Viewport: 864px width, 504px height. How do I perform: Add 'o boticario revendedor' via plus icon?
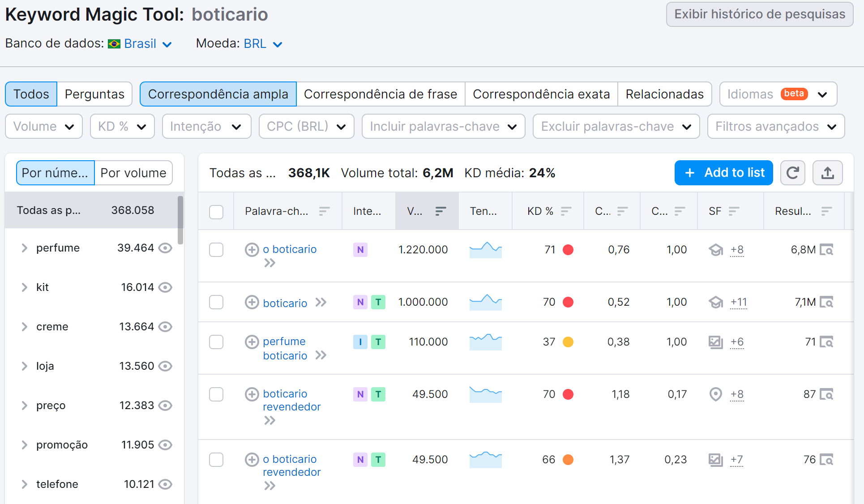252,460
